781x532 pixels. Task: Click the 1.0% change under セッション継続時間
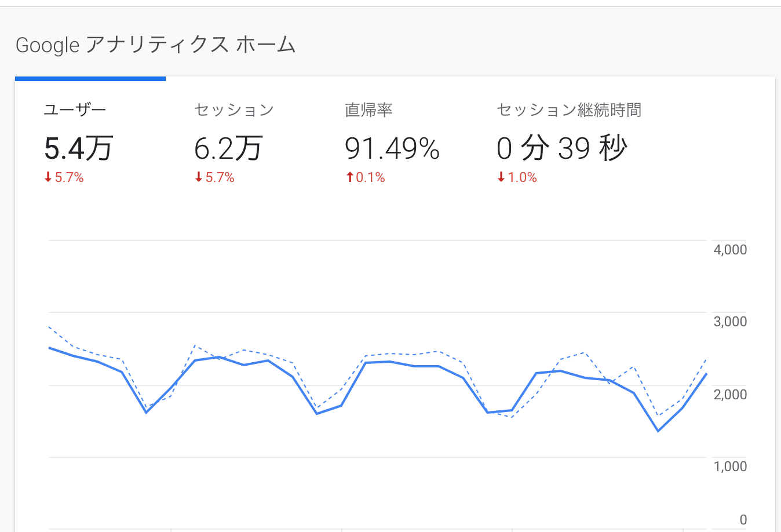[522, 177]
